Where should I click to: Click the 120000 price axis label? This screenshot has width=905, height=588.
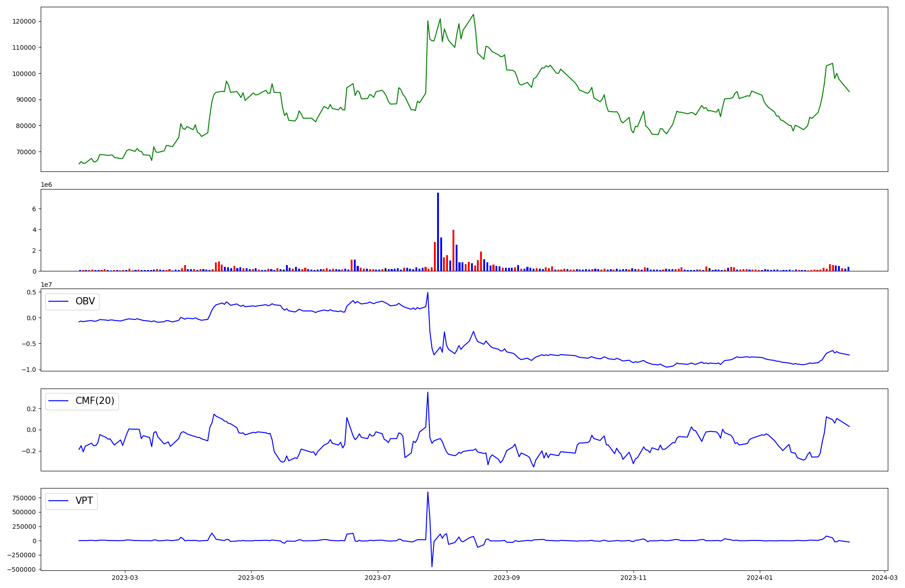pyautogui.click(x=24, y=22)
